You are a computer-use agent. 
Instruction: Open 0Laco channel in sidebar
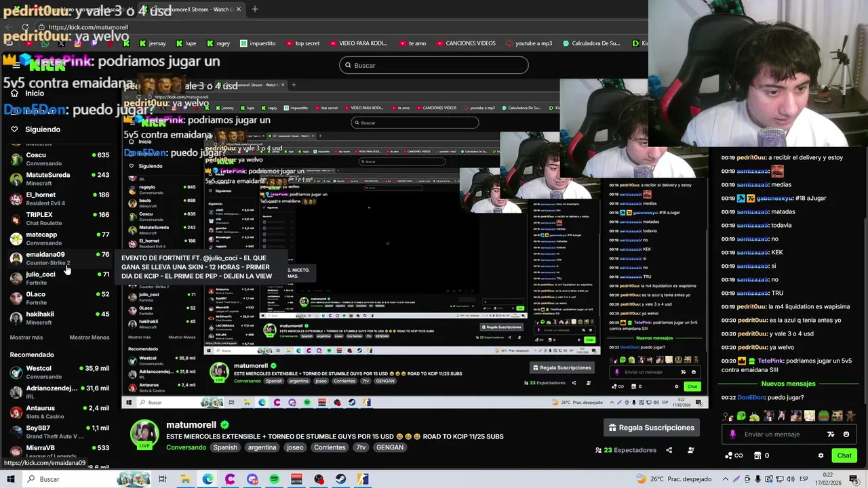(60, 298)
